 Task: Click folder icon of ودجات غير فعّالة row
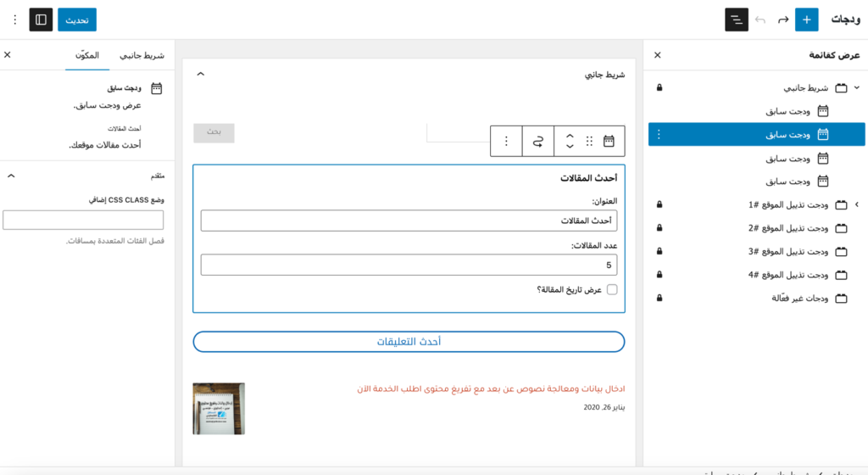[x=841, y=299]
